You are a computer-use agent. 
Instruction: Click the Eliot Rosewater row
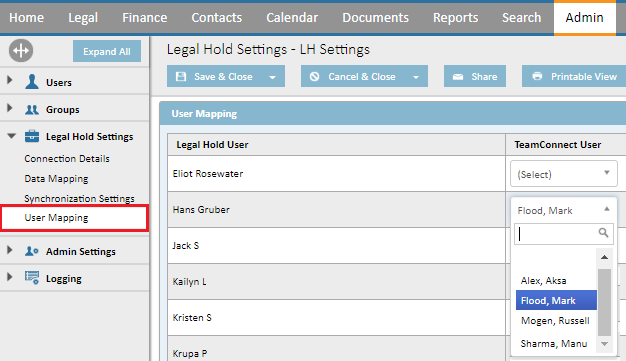336,174
